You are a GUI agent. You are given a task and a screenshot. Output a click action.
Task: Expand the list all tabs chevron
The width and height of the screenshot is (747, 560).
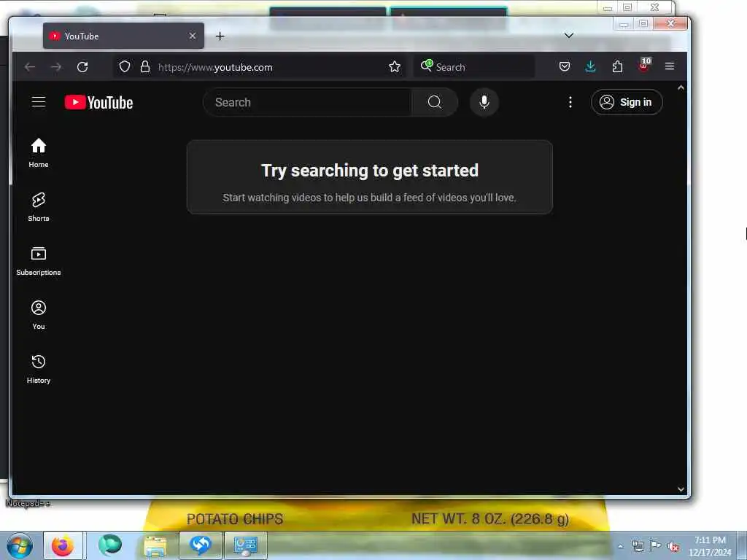click(569, 36)
